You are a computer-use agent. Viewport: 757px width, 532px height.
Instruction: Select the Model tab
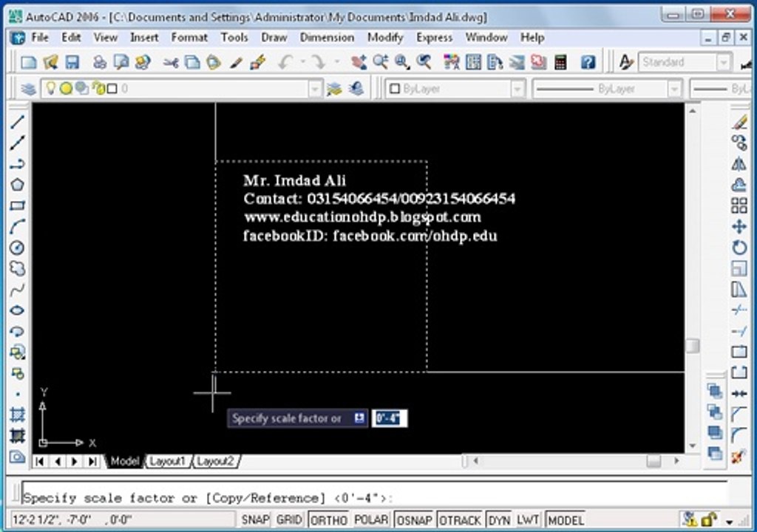point(124,461)
